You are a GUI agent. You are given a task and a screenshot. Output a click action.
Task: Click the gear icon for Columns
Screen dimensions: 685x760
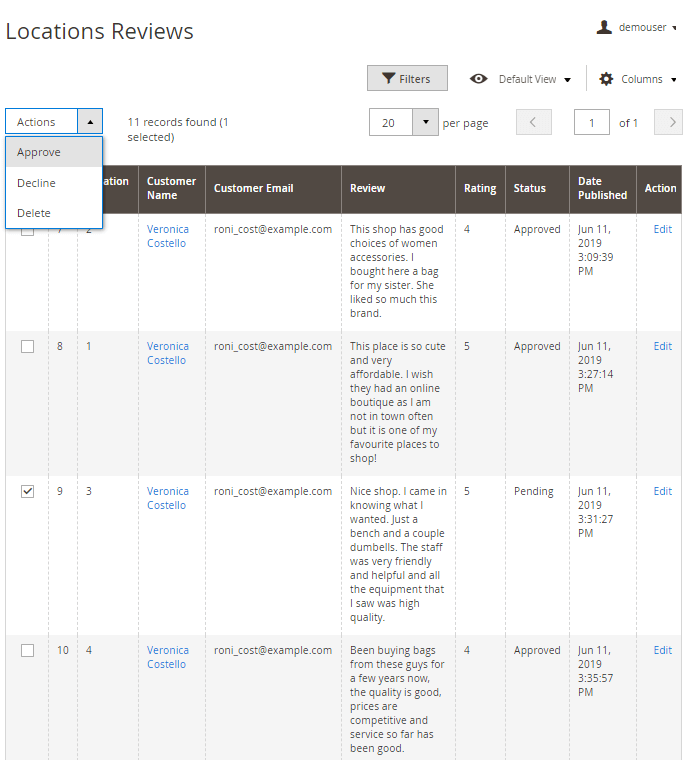point(606,79)
